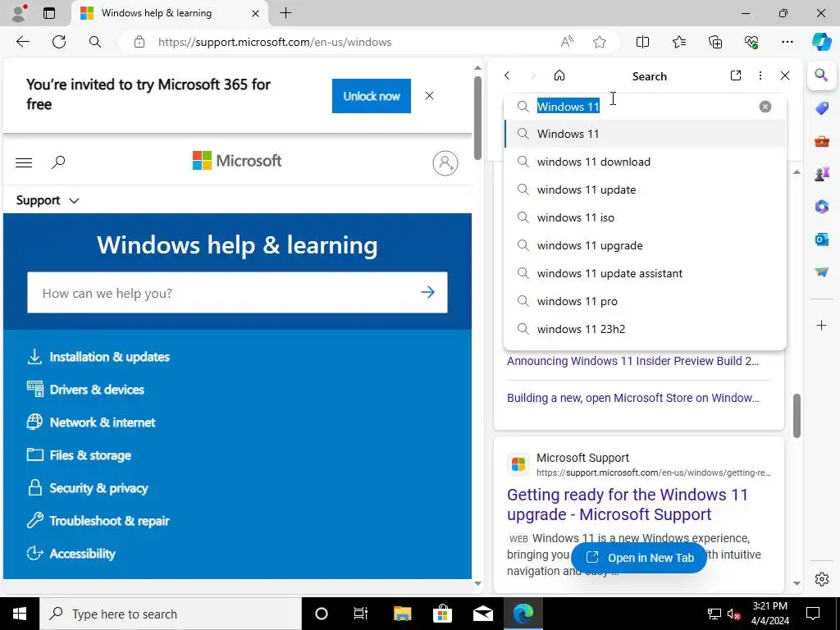Open the Microsoft site hamburger menu

coord(24,162)
